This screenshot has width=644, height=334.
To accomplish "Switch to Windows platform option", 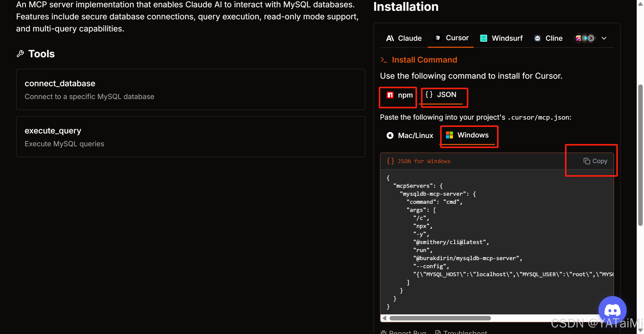I will tap(468, 135).
